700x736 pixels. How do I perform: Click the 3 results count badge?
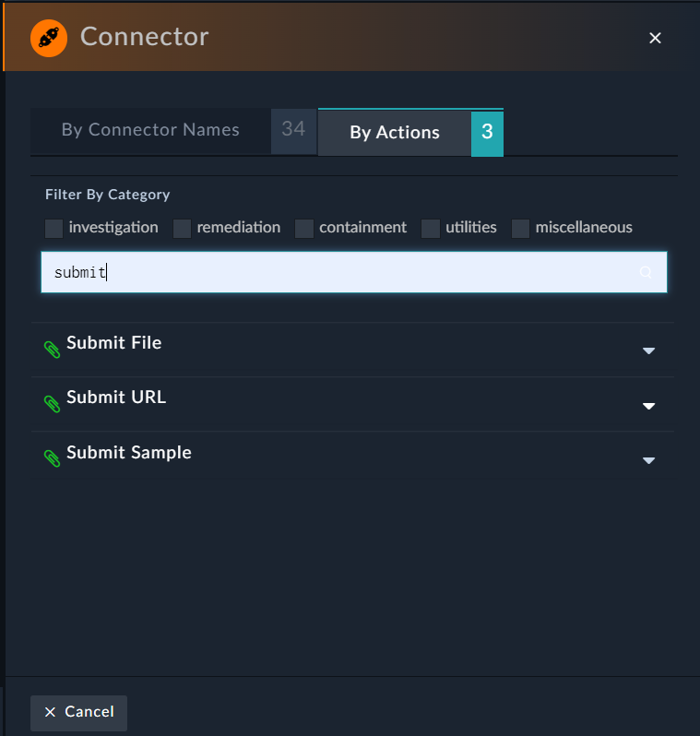tap(487, 134)
